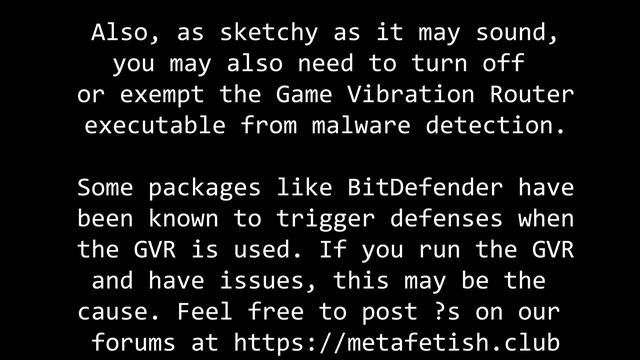Click the words 'Some packages'
This screenshot has width=640, height=360.
click(x=169, y=188)
